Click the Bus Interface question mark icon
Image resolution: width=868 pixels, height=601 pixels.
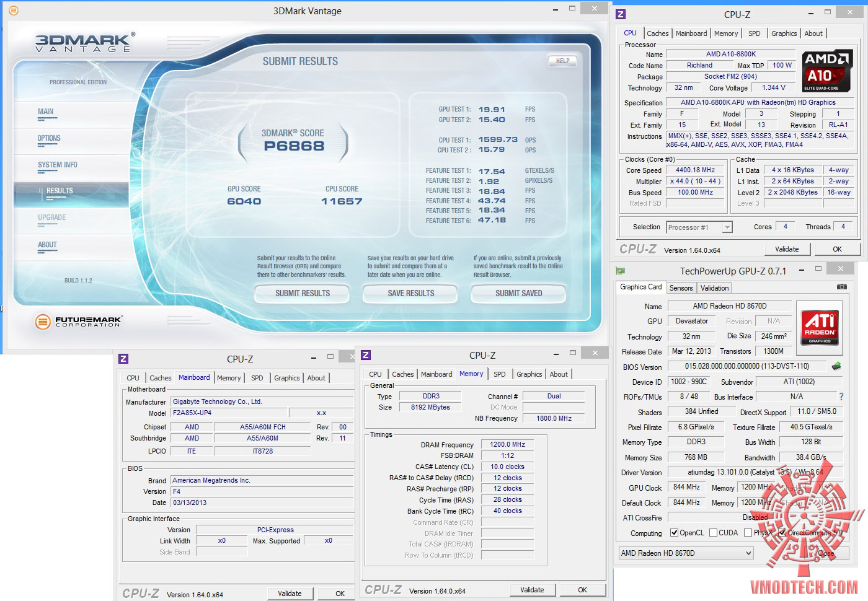tap(841, 397)
